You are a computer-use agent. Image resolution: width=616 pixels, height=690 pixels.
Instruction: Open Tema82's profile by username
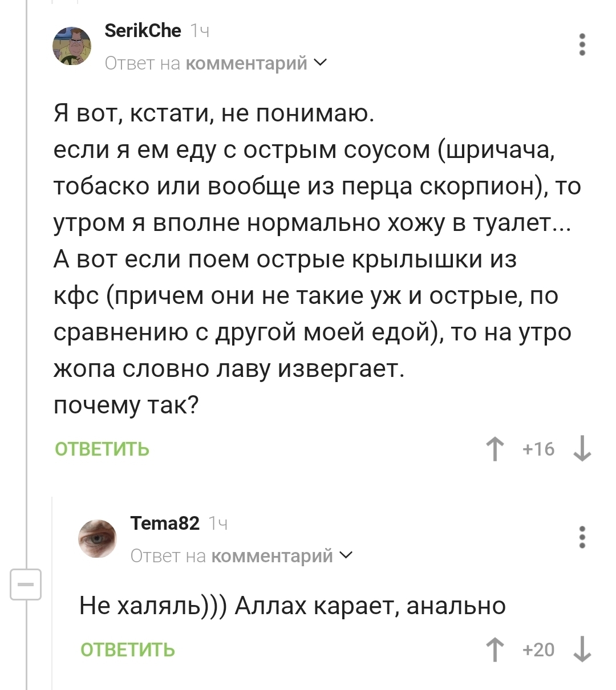coord(165,523)
